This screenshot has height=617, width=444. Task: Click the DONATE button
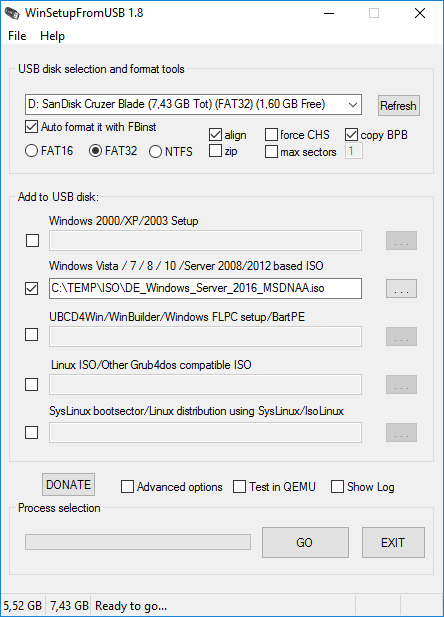68,484
